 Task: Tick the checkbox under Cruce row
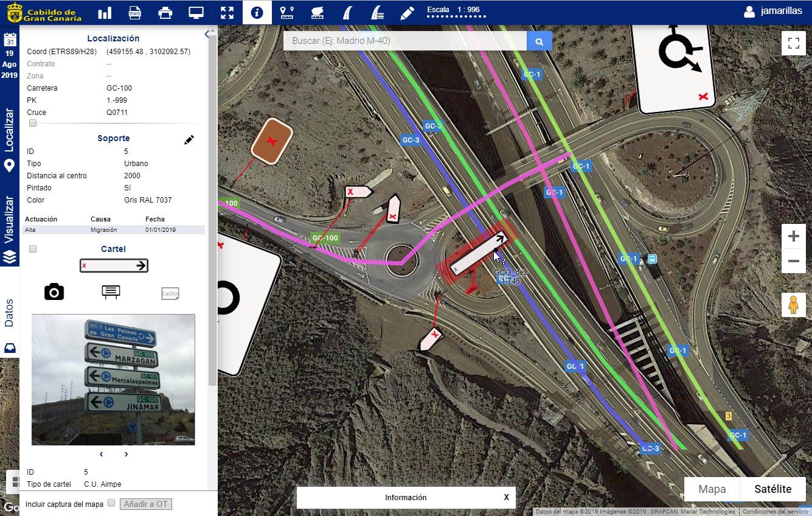(33, 123)
